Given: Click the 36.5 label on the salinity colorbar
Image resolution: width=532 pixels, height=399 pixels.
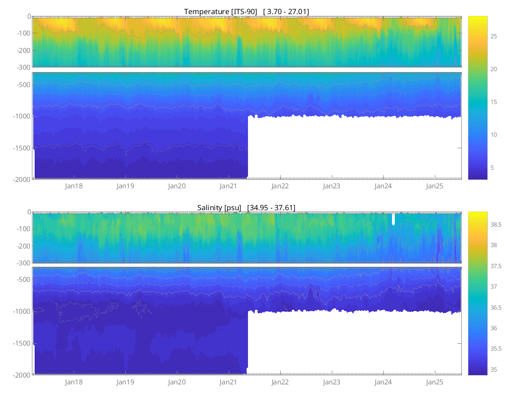Looking at the screenshot, I should coord(498,307).
